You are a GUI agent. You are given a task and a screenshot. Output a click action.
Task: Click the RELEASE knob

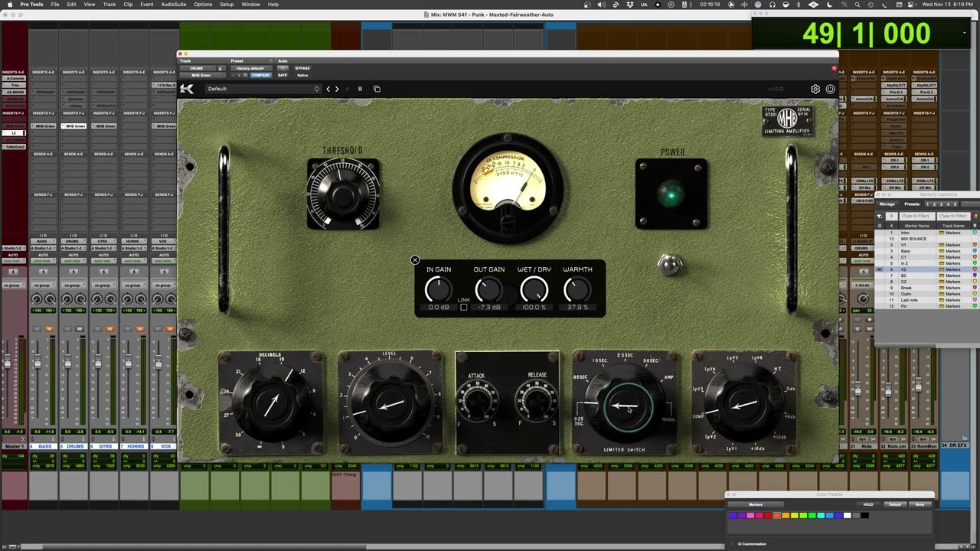[537, 401]
